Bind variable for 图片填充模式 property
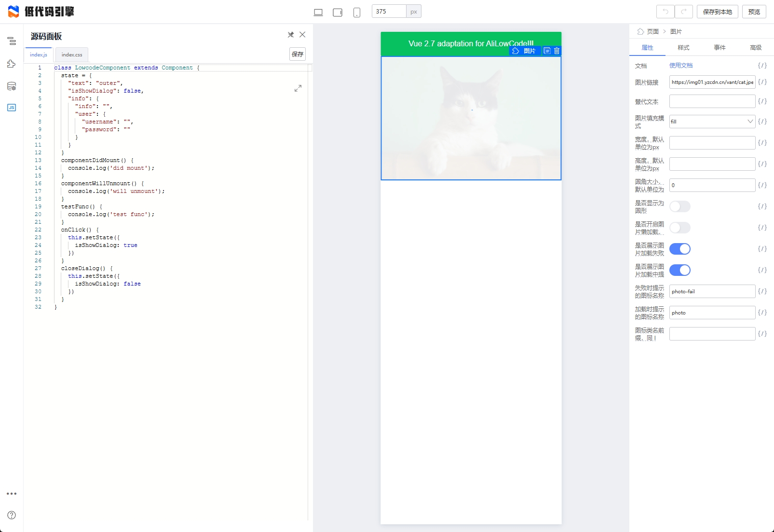The width and height of the screenshot is (774, 532). [762, 122]
